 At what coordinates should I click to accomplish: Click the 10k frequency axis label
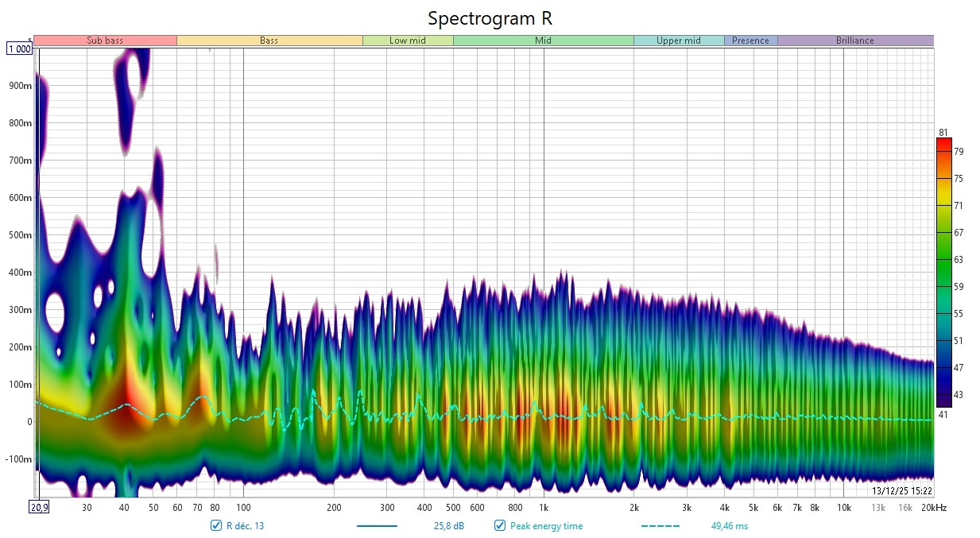[844, 507]
